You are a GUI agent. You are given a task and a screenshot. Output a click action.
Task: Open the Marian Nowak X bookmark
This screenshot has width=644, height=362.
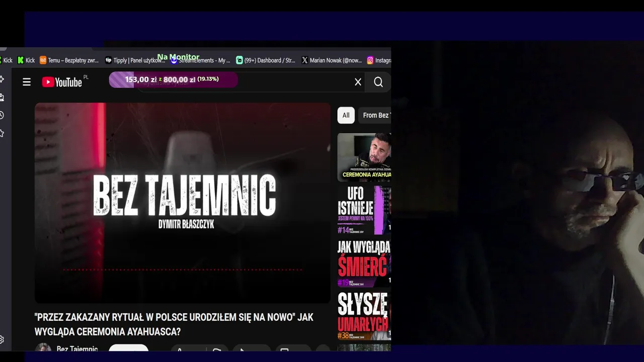[332, 60]
